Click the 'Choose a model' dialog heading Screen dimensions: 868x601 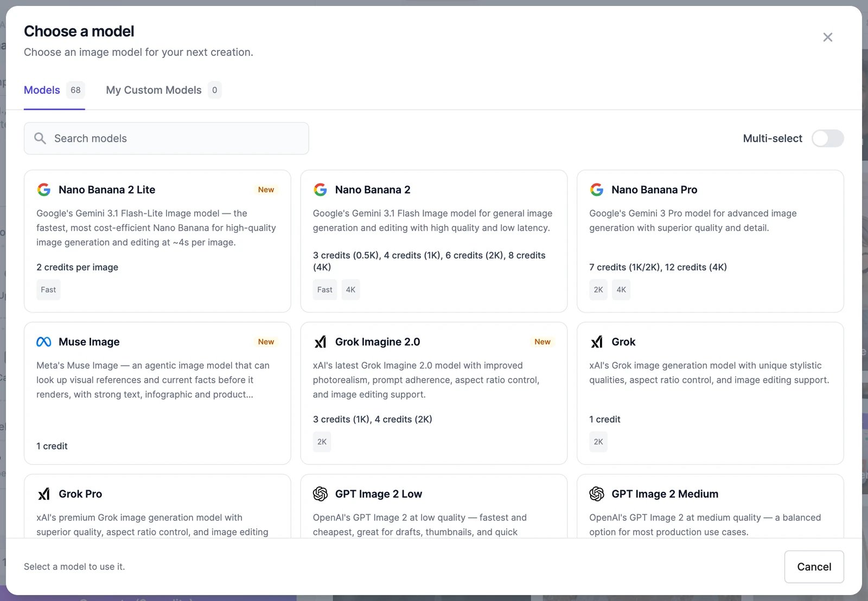coord(79,31)
